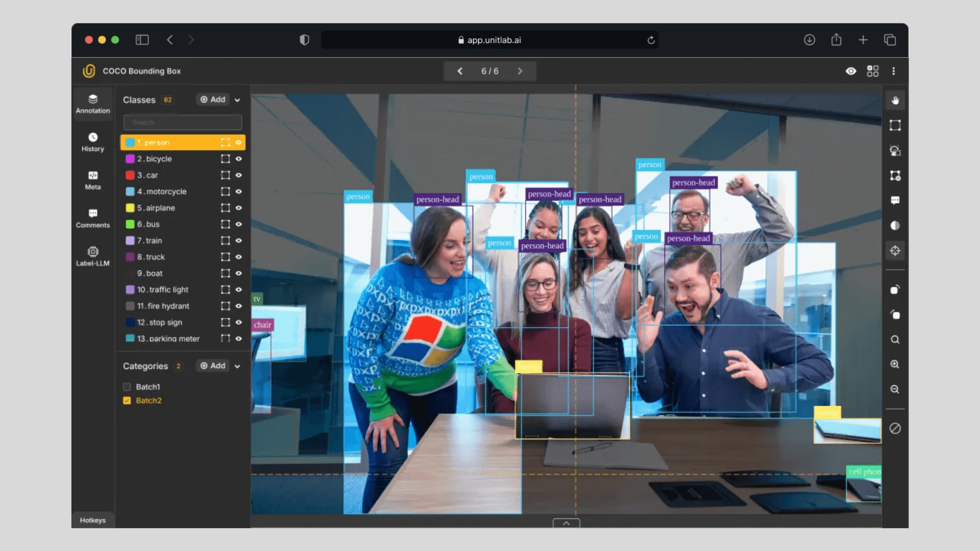The image size is (980, 551).
Task: Select the bounding box draw tool
Action: point(895,126)
